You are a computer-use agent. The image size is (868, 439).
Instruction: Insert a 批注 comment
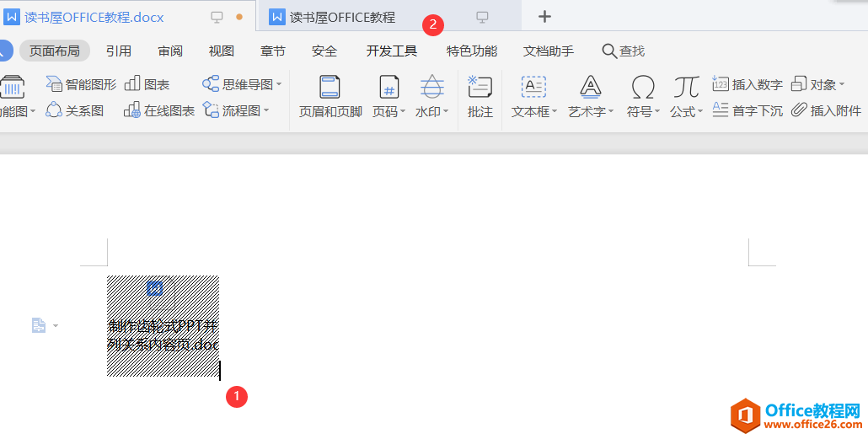480,97
